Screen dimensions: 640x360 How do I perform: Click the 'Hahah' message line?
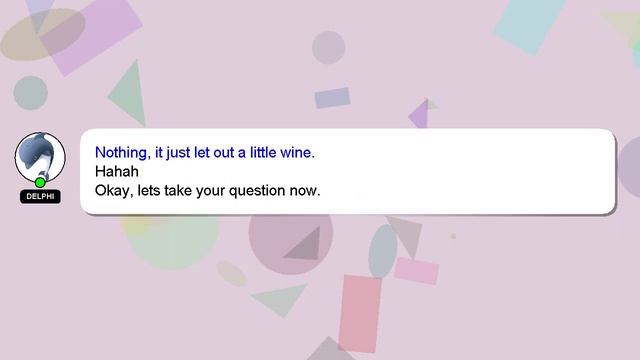pos(117,171)
